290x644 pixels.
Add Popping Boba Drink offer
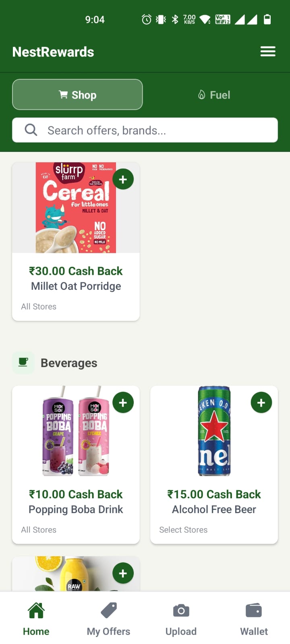[x=123, y=402]
